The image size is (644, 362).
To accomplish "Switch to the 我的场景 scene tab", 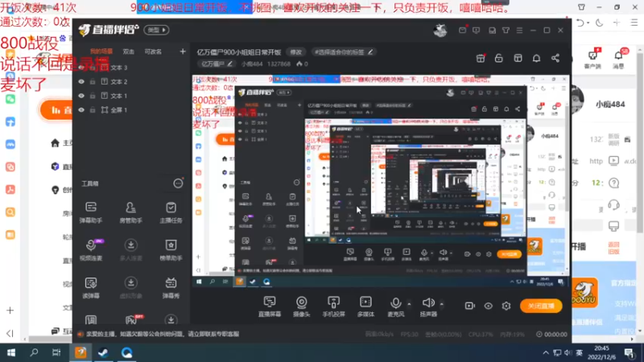I will [101, 51].
